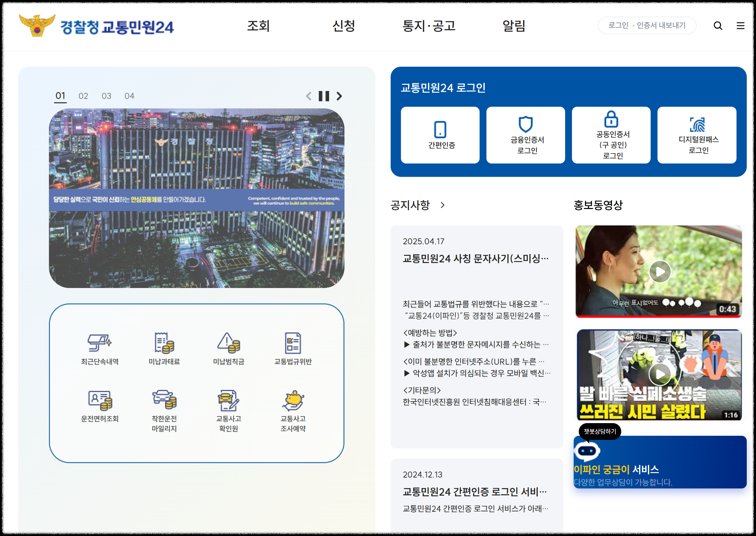756x536 pixels.
Task: Click 로그인 · 인증서 내보내기 link
Action: click(647, 25)
